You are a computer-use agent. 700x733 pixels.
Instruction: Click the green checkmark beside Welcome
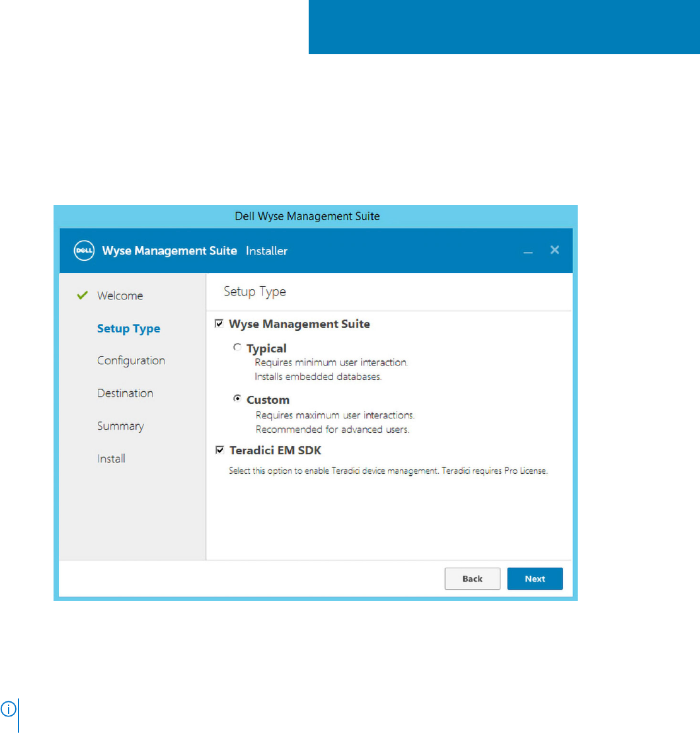tap(83, 295)
